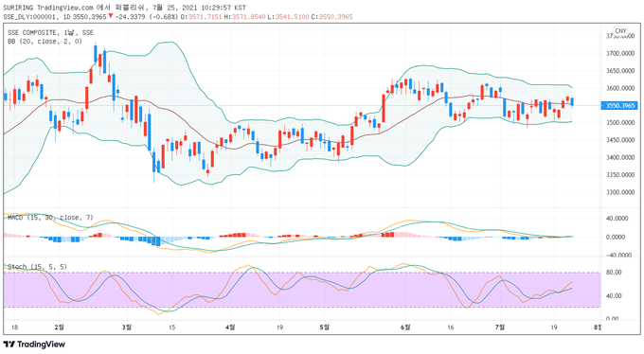The height and width of the screenshot is (354, 644).
Task: Click the 8월 date label on time axis
Action: click(598, 327)
